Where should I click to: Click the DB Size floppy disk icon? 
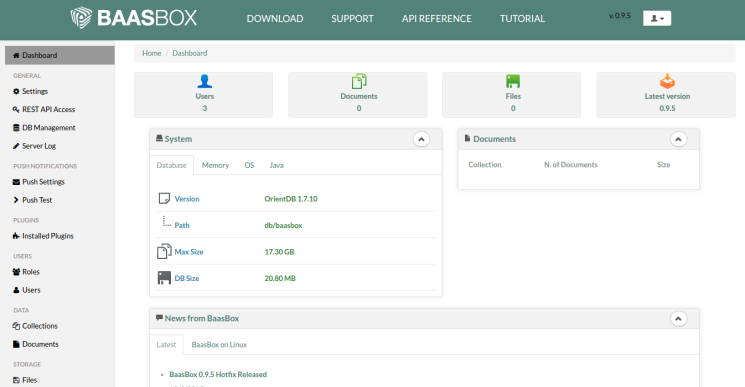click(x=164, y=278)
